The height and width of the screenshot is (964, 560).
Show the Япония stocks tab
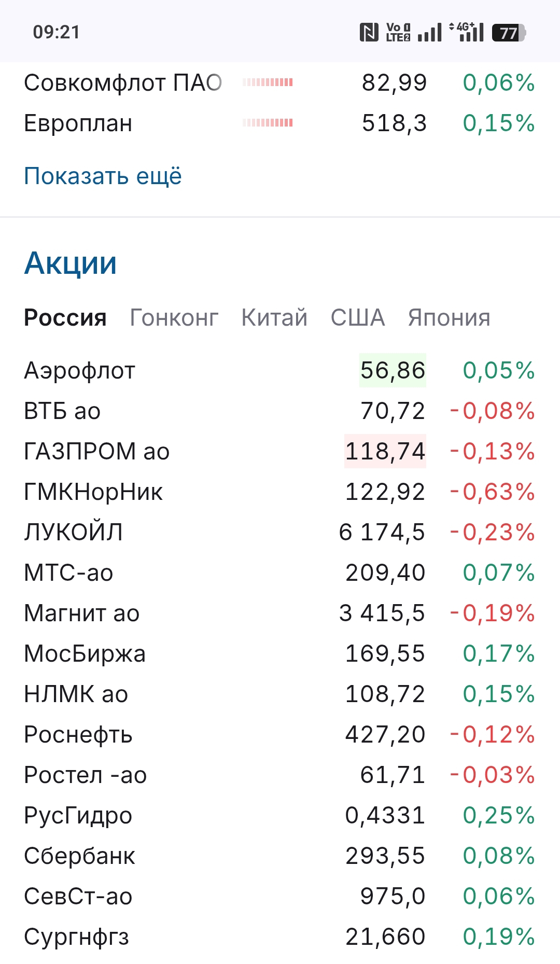click(x=449, y=318)
